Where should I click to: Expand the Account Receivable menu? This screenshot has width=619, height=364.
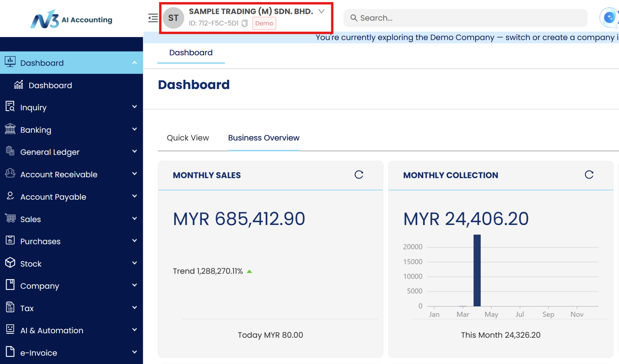pyautogui.click(x=134, y=174)
